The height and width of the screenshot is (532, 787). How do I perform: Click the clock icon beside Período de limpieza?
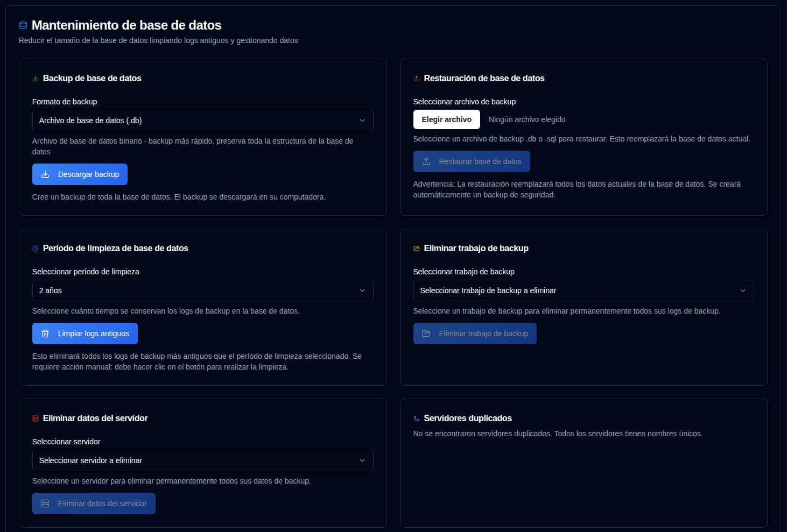tap(36, 248)
